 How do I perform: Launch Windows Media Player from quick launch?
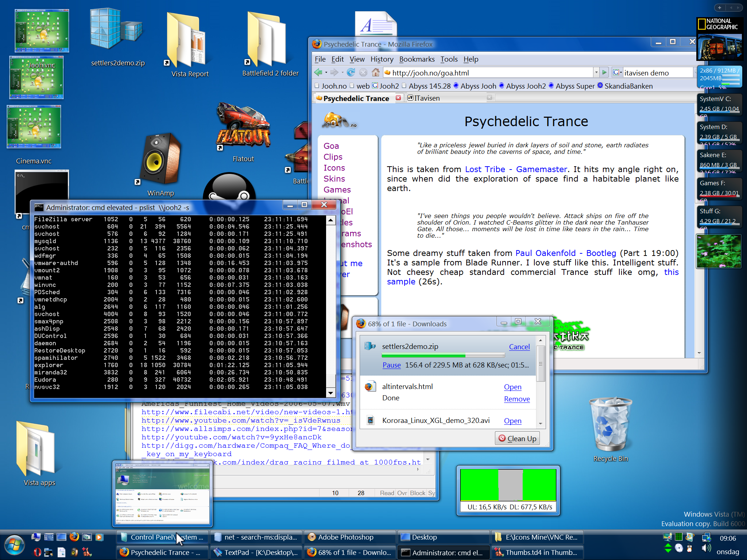(99, 537)
